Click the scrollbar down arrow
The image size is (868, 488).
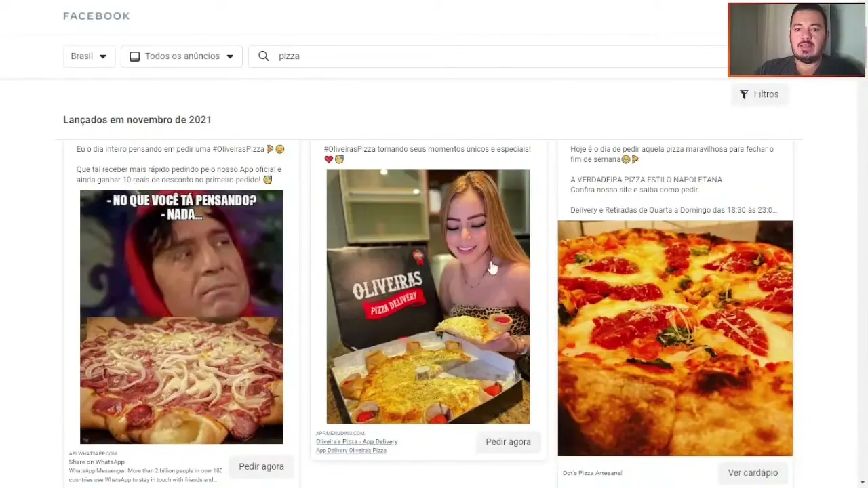[862, 482]
